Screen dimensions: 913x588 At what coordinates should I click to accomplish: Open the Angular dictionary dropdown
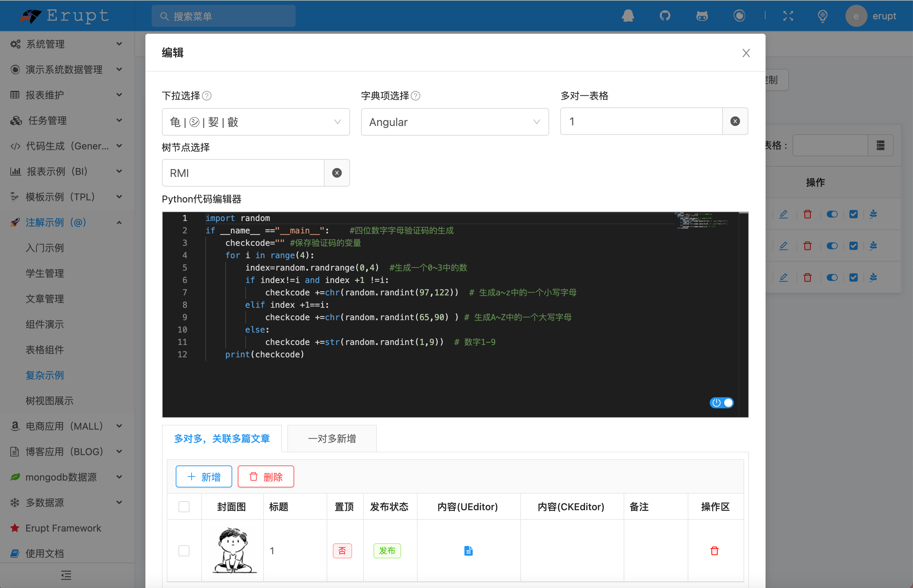click(x=454, y=122)
